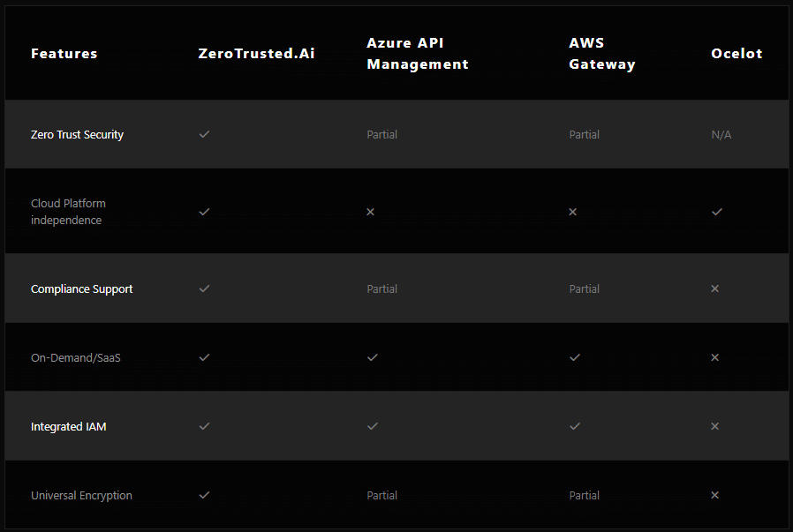Image resolution: width=793 pixels, height=532 pixels.
Task: Click ZeroTrusted.Ai checkmark for Compliance Support
Action: click(x=204, y=288)
